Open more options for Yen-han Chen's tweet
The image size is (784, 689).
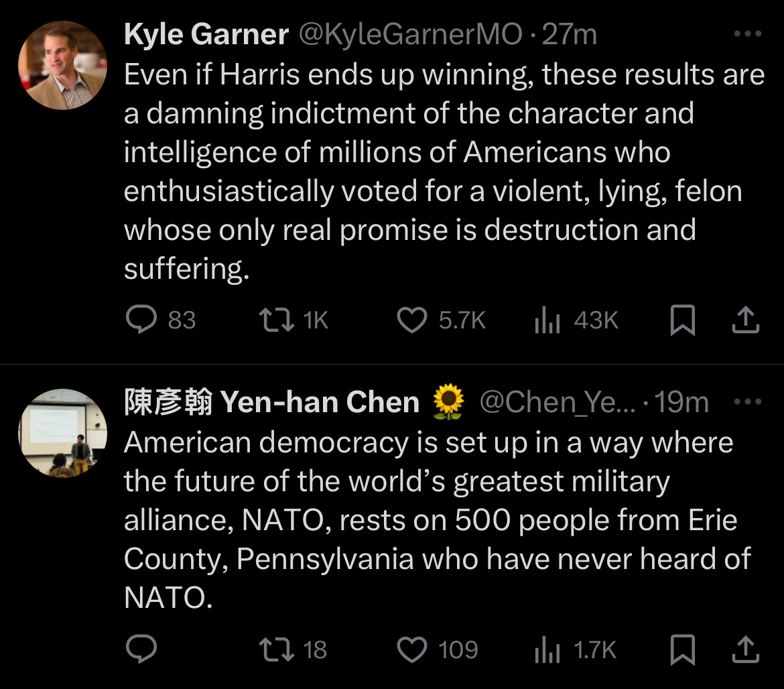(748, 402)
